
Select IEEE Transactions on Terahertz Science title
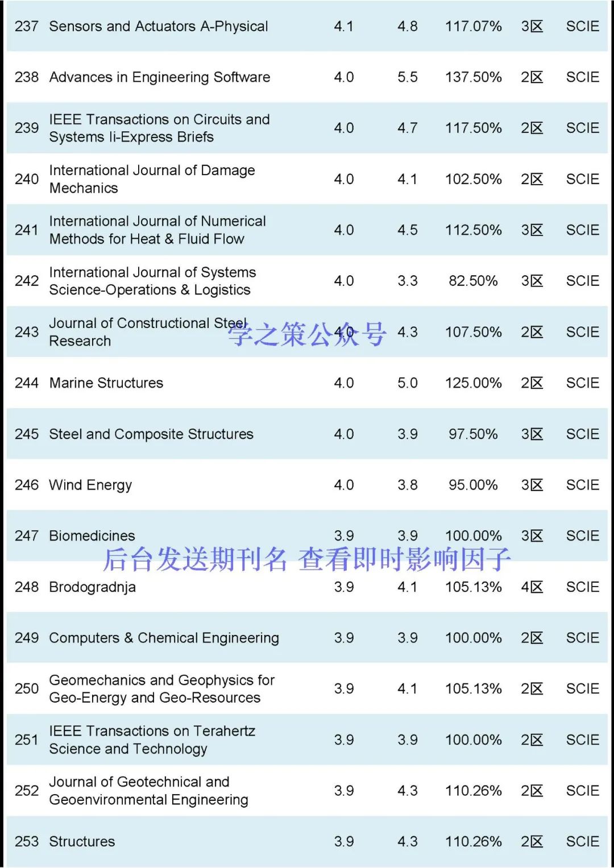[152, 740]
